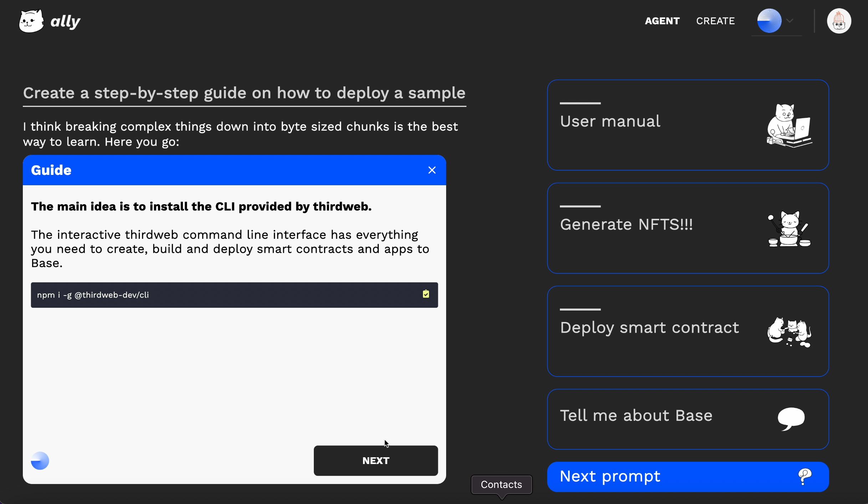Click the blue network orb in header

769,21
